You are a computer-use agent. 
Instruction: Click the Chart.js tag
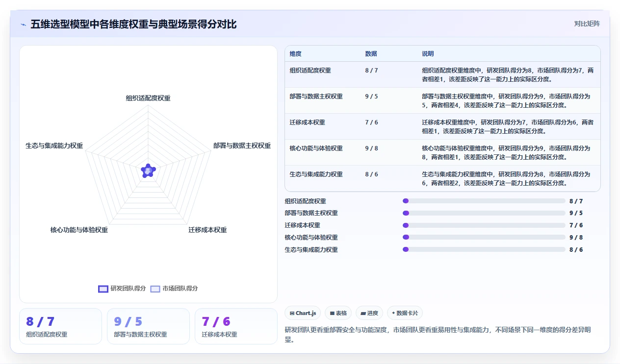303,313
